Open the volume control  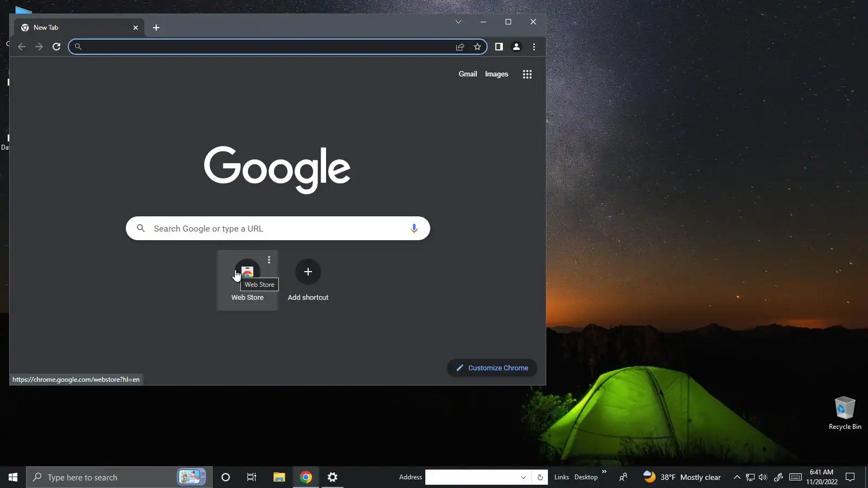(x=763, y=477)
